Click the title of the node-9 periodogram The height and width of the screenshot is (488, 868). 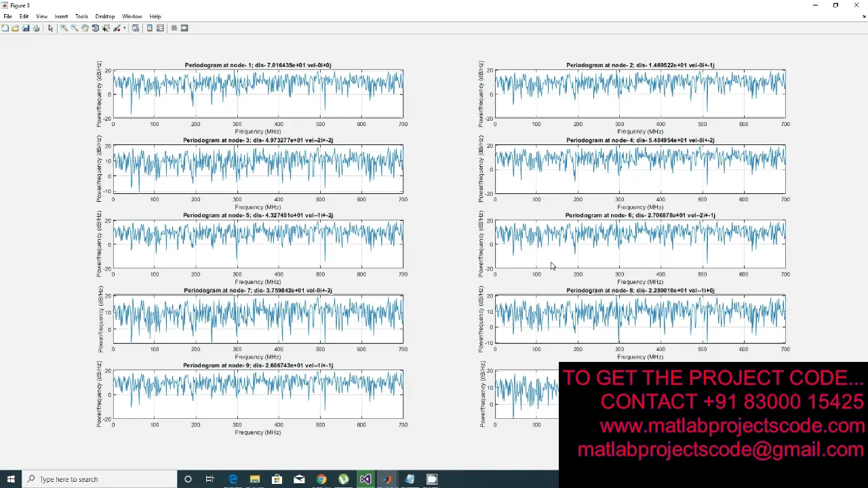coord(258,365)
